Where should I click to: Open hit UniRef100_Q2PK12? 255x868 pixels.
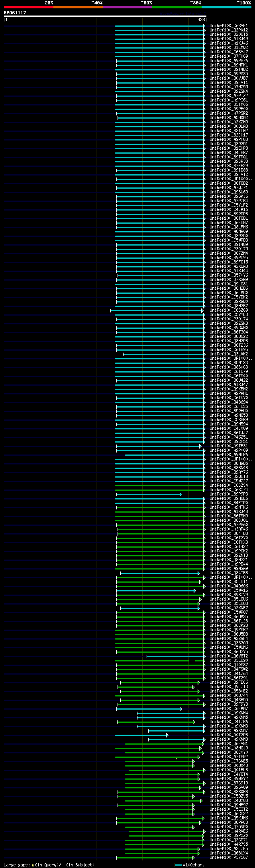[x=229, y=30]
